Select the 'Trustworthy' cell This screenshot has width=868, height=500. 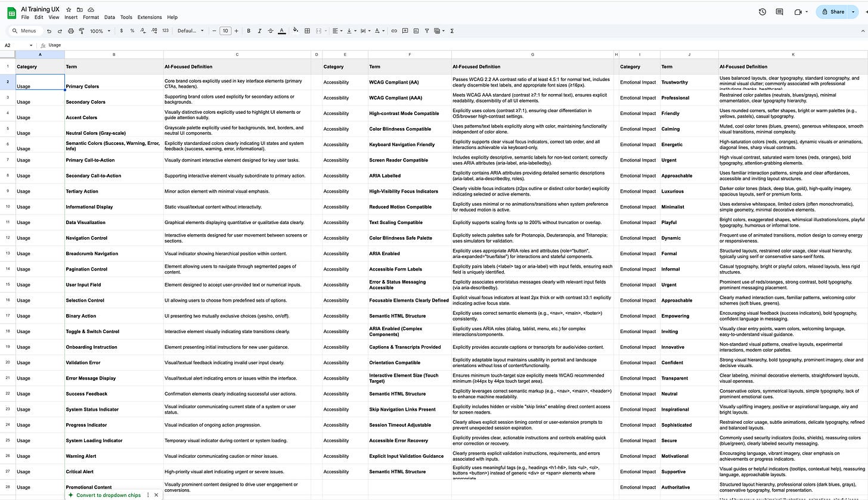point(689,82)
